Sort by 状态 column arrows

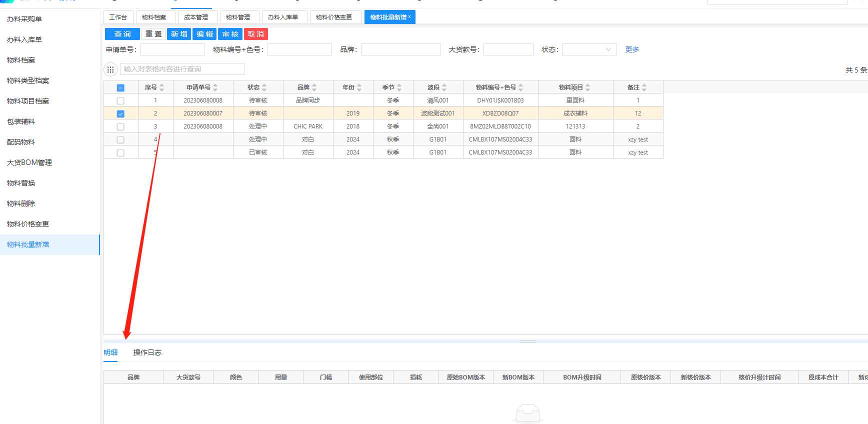tap(264, 87)
